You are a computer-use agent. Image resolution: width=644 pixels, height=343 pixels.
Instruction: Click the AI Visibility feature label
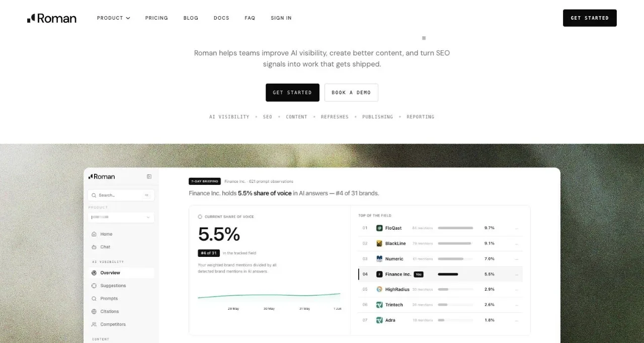pos(229,117)
